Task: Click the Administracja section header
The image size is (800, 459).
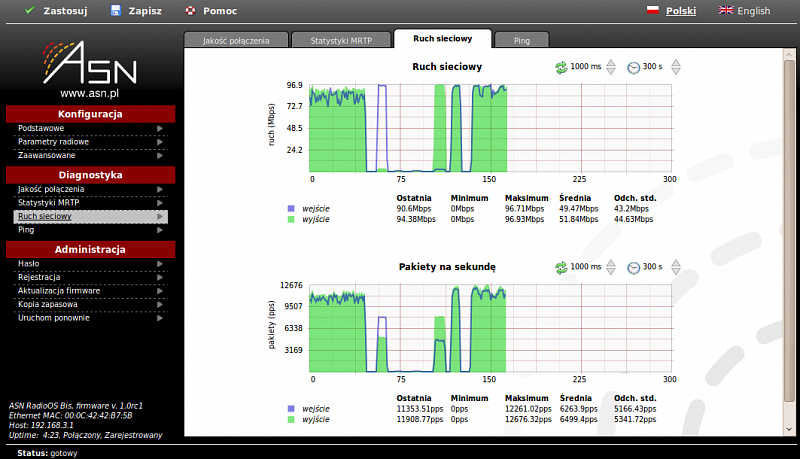Action: [x=90, y=249]
